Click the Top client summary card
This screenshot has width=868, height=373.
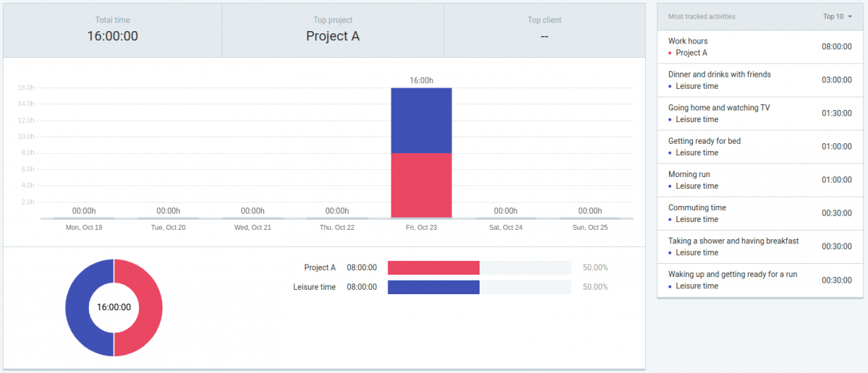coord(544,30)
